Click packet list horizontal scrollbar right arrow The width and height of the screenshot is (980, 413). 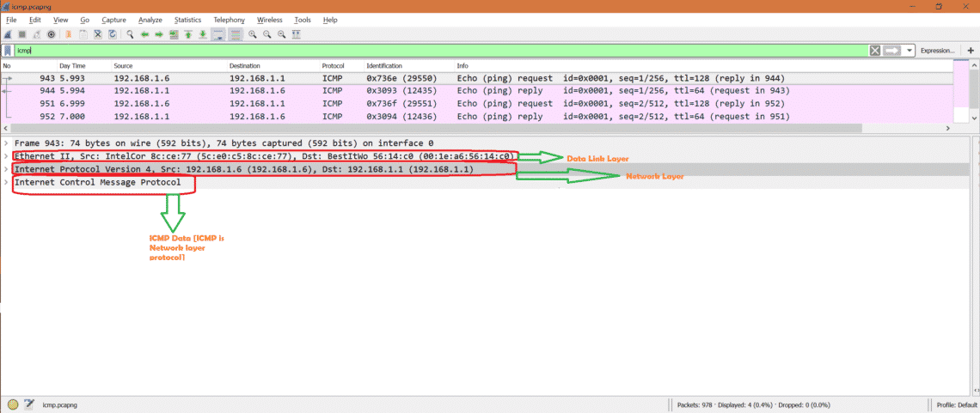click(947, 128)
